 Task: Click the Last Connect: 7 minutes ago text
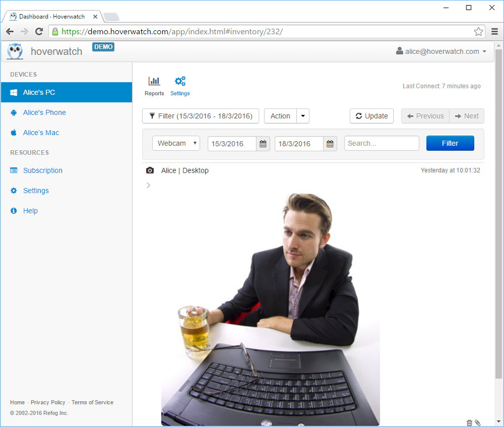pos(442,86)
